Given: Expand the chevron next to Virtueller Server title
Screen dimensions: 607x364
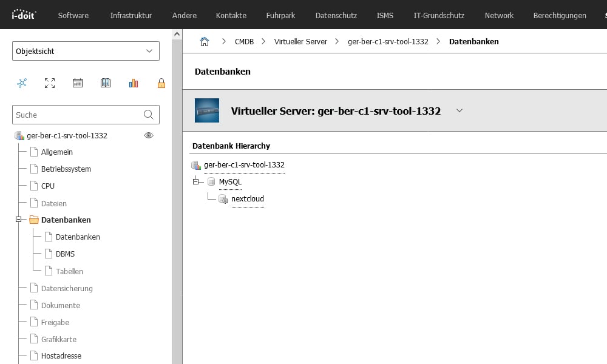Looking at the screenshot, I should pyautogui.click(x=459, y=110).
